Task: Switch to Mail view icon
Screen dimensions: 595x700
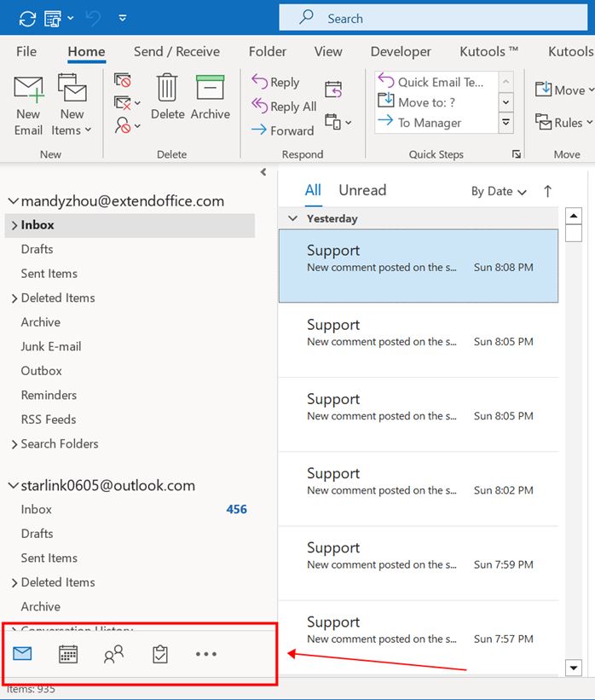Action: pos(22,654)
